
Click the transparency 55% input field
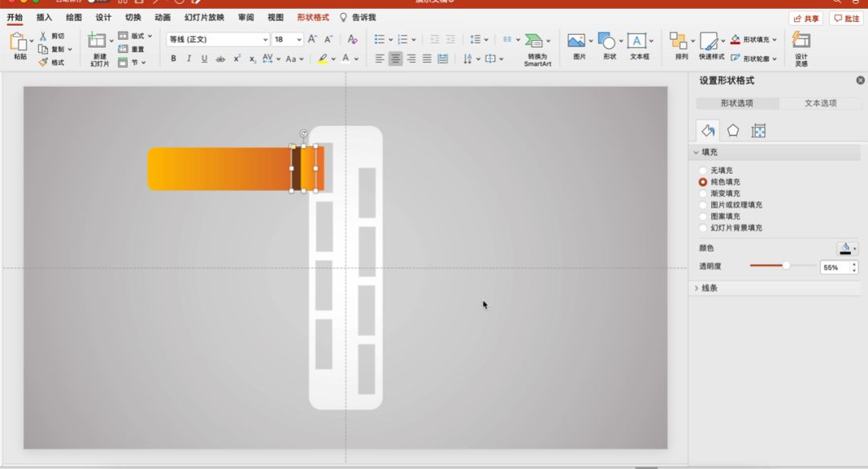[x=835, y=267]
